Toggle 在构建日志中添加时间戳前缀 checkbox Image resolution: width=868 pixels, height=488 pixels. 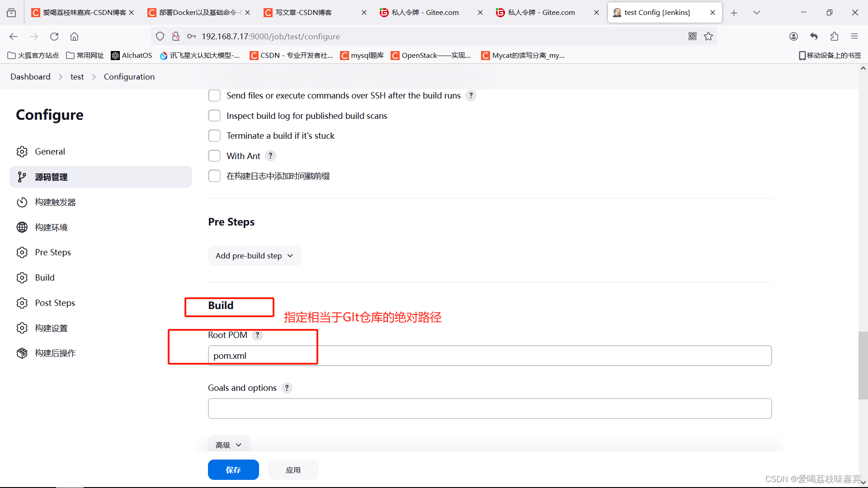click(x=214, y=175)
